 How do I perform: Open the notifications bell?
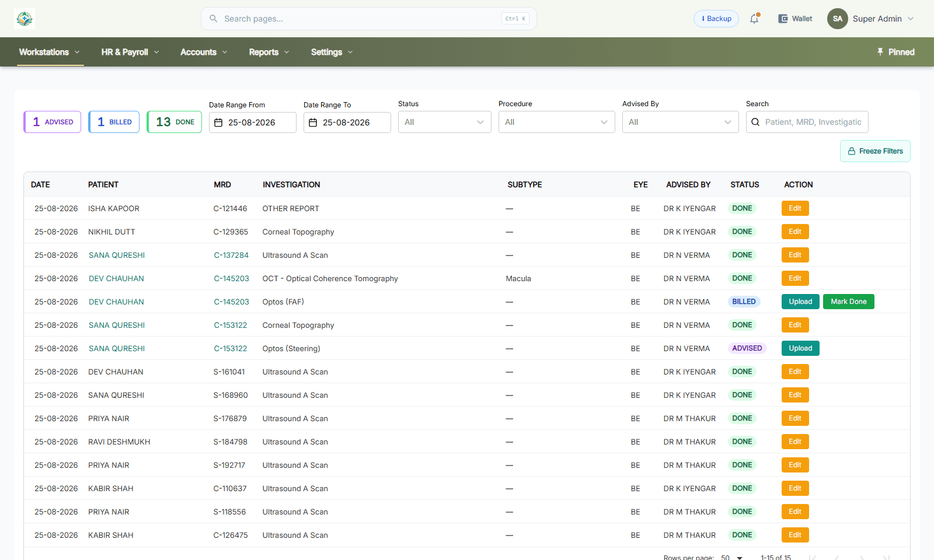pos(754,19)
